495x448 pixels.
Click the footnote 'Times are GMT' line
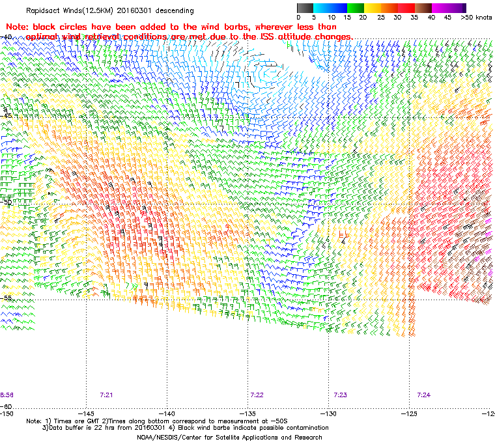156,421
